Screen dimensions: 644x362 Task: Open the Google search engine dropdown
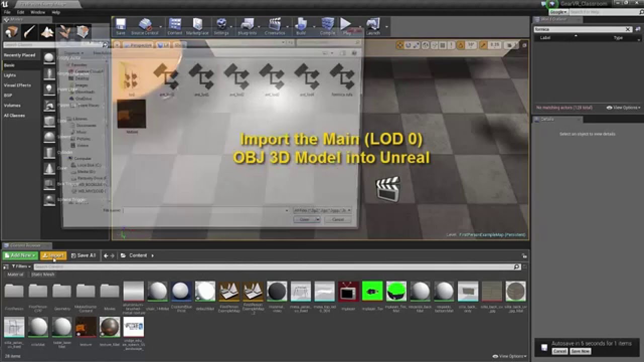558,12
